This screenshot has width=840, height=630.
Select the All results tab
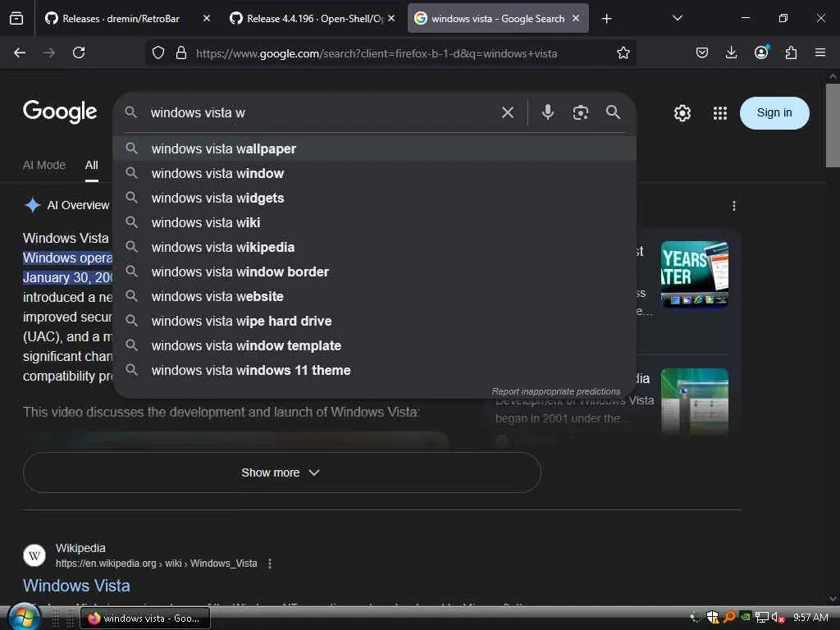coord(92,165)
